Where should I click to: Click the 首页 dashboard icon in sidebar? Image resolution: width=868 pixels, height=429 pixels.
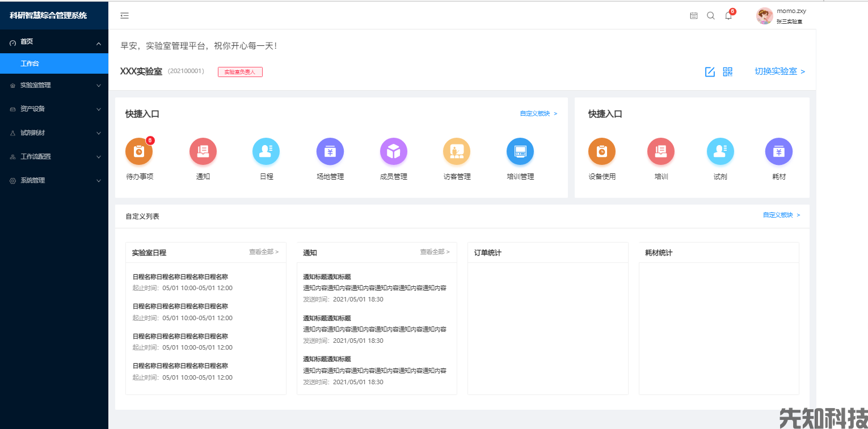(13, 43)
